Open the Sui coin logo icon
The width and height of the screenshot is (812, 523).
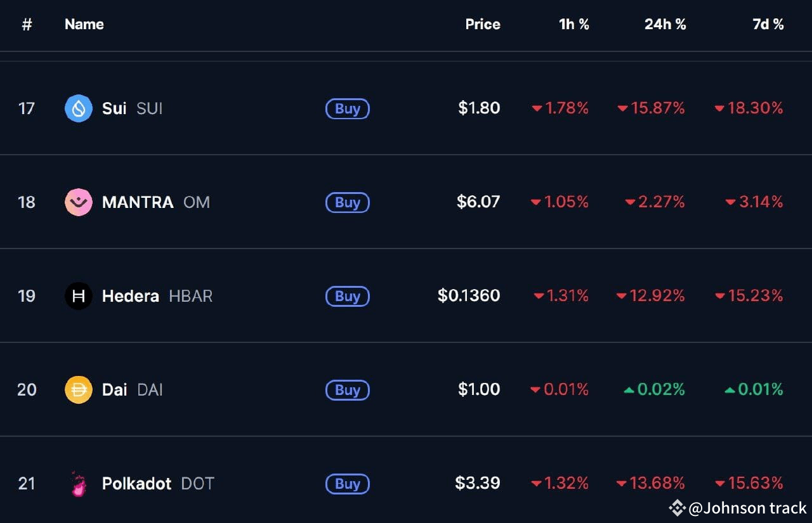(79, 108)
